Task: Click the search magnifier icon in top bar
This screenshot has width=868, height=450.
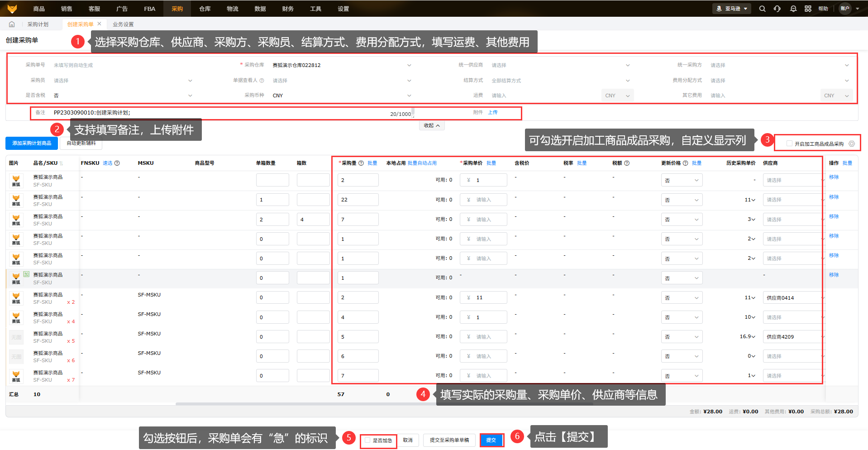Action: [762, 9]
